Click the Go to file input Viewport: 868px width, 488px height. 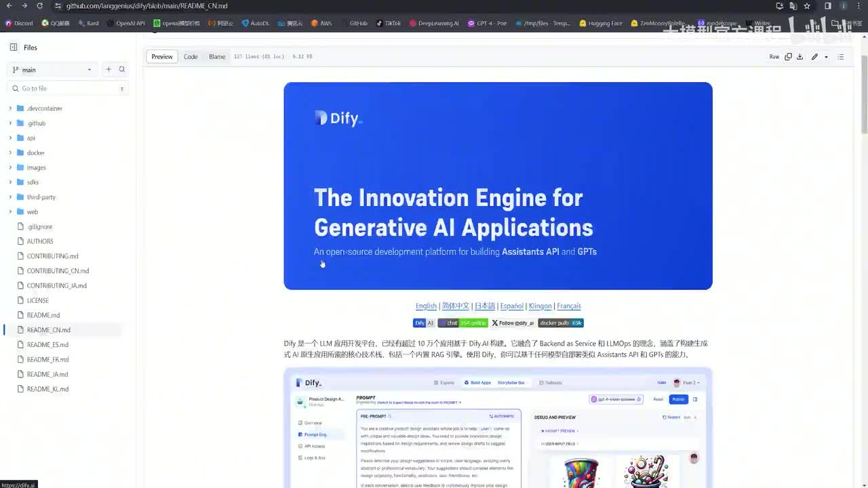click(x=68, y=89)
